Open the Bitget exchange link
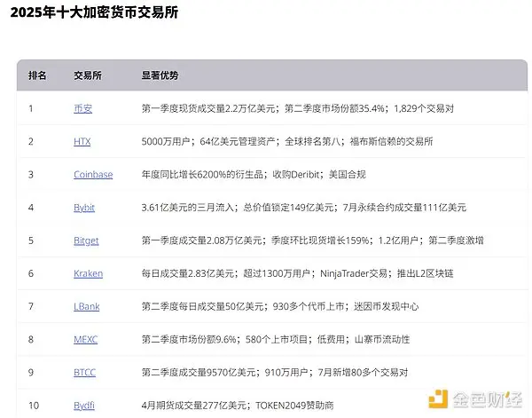 click(x=86, y=241)
